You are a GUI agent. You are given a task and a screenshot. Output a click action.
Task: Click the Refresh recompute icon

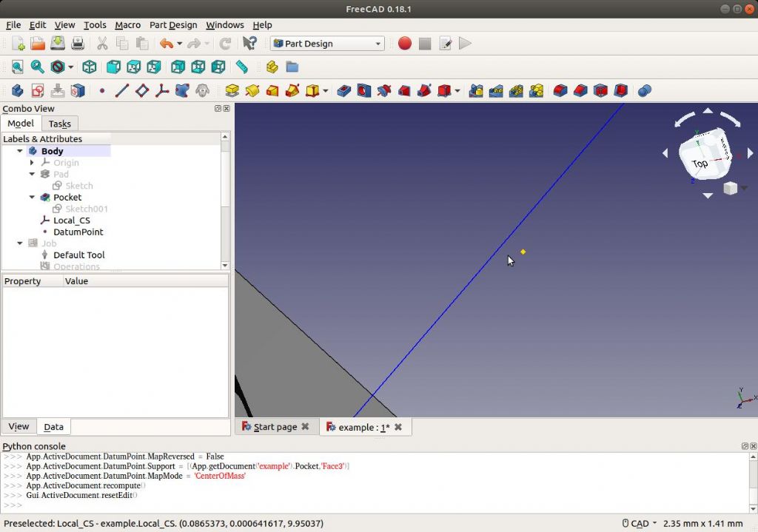pos(225,44)
